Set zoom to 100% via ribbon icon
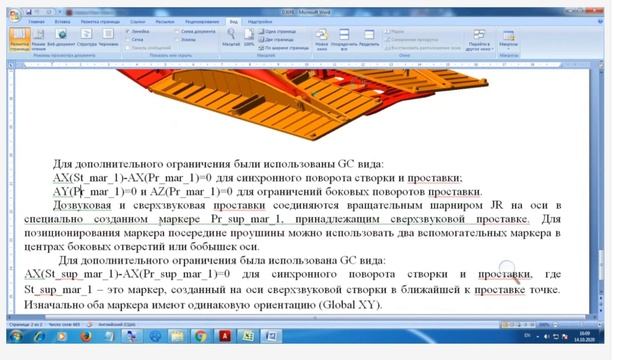The image size is (640, 360). (249, 37)
